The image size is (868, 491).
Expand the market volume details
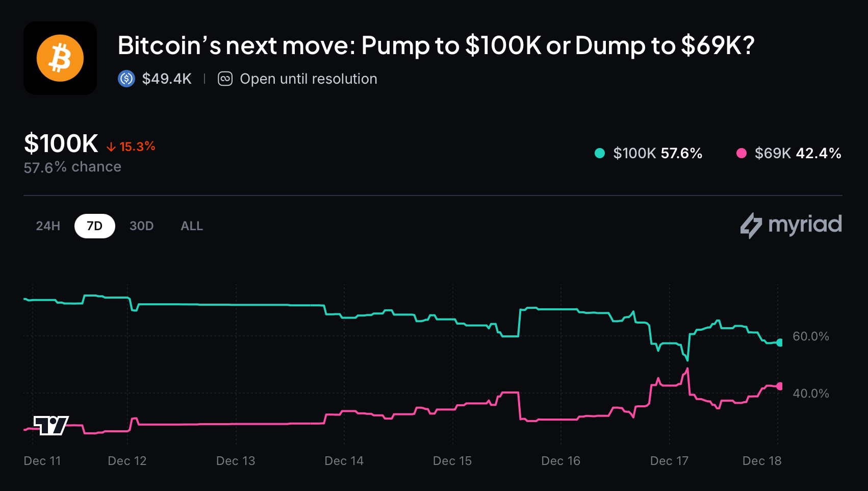[x=167, y=79]
